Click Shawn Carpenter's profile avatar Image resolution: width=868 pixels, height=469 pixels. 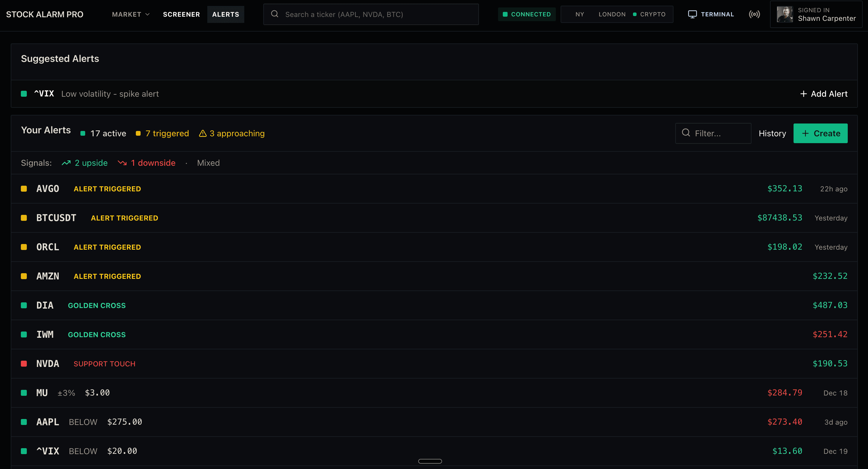[x=785, y=14]
